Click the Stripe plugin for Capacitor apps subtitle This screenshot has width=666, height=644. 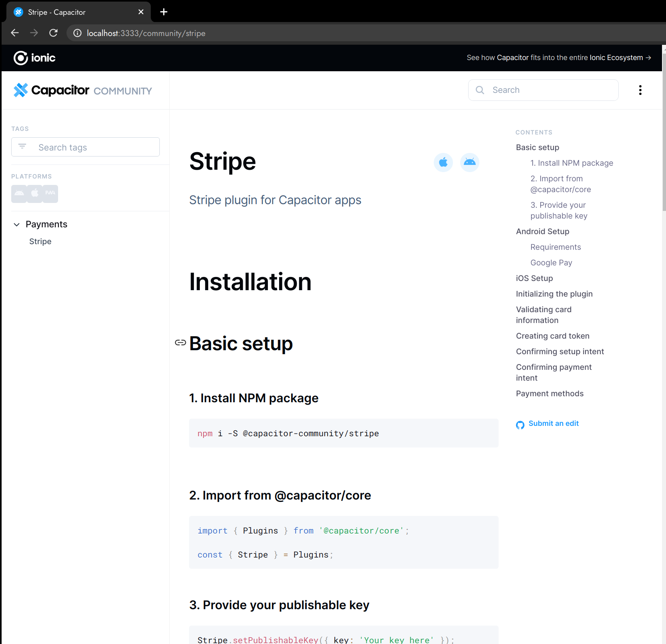point(275,200)
